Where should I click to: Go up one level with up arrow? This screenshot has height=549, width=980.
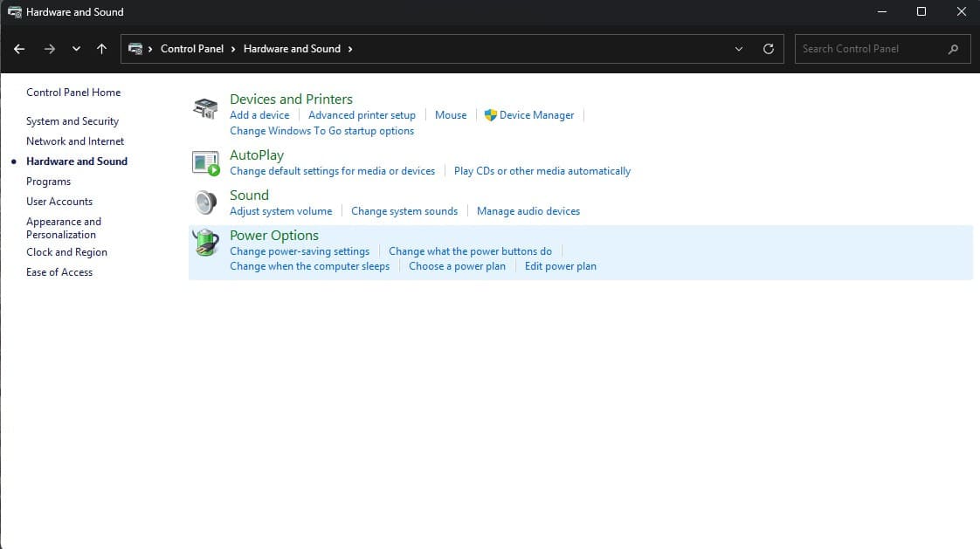click(x=102, y=49)
